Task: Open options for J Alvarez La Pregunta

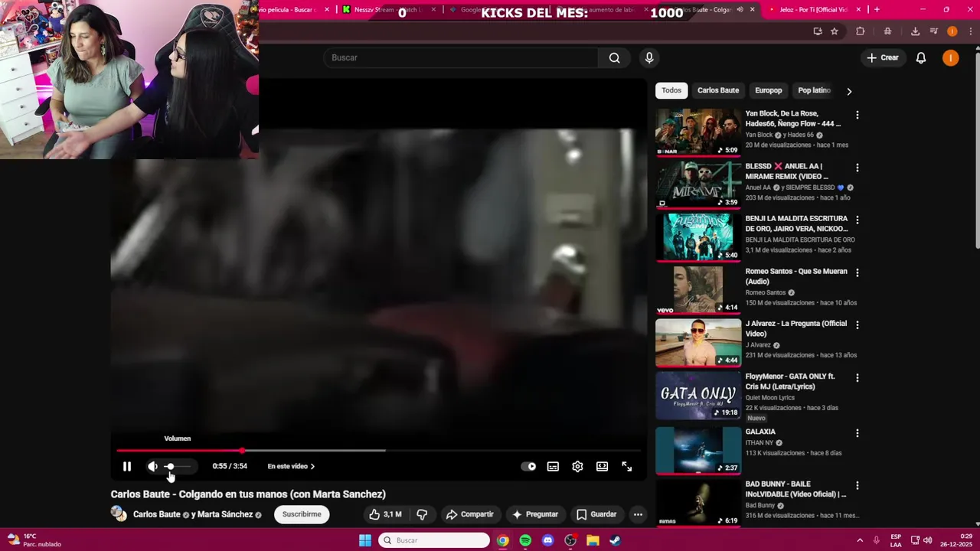Action: (x=857, y=325)
